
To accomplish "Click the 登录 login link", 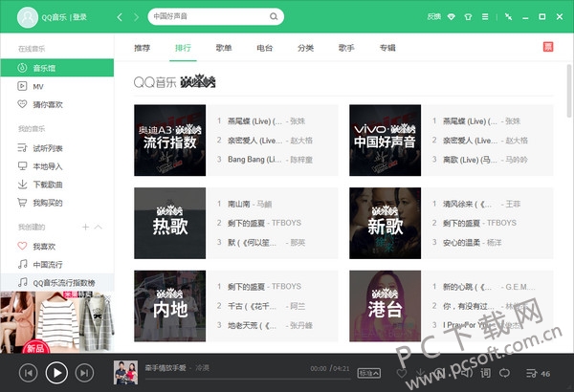I will pyautogui.click(x=79, y=17).
